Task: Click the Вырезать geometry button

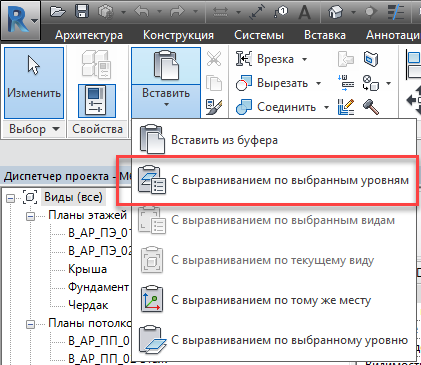Action: tap(272, 83)
